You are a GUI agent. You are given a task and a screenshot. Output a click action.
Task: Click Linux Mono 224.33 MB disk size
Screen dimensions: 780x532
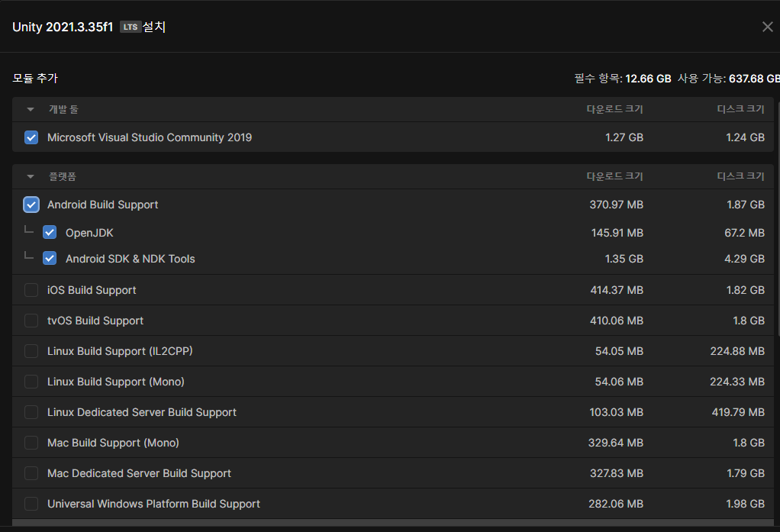coord(737,382)
